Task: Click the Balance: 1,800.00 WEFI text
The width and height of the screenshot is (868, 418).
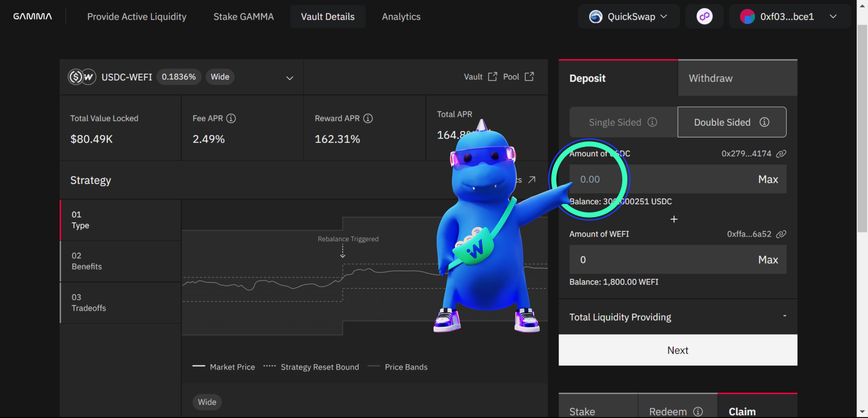Action: click(x=614, y=282)
